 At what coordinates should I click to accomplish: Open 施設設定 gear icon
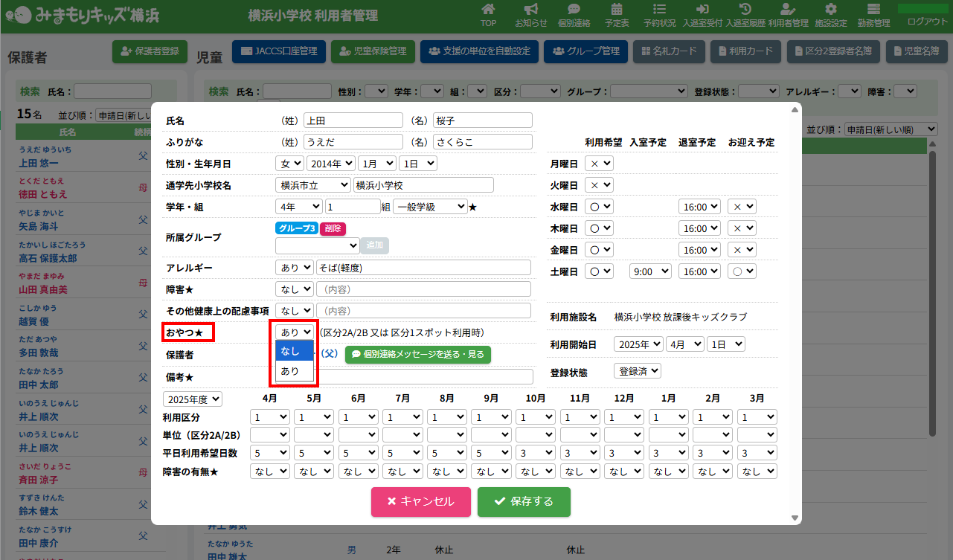831,10
